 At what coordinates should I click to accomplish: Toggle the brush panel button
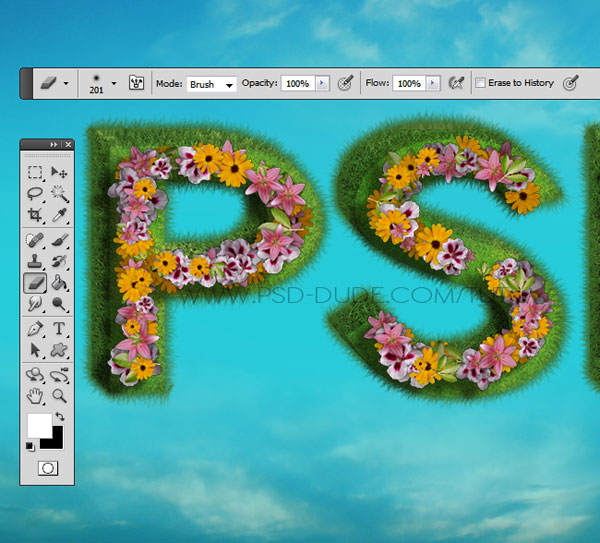coord(137,83)
